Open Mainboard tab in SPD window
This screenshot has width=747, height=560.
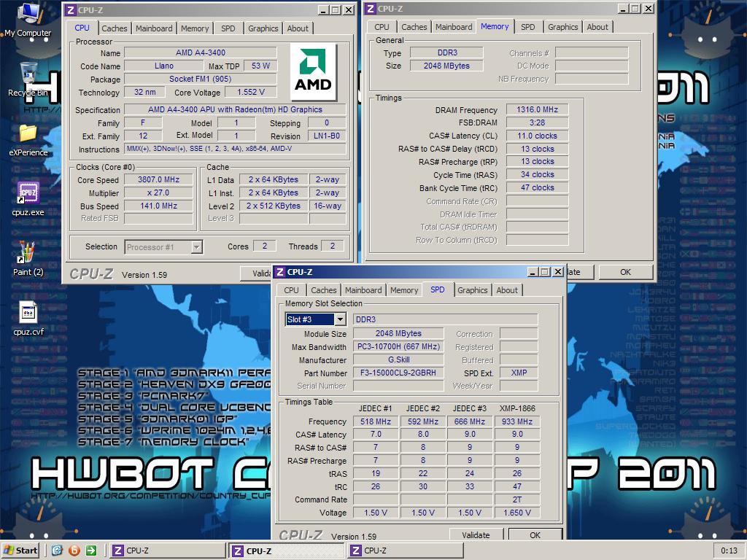point(363,290)
